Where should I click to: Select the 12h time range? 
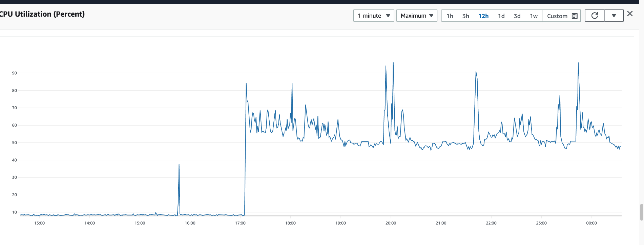tap(483, 16)
